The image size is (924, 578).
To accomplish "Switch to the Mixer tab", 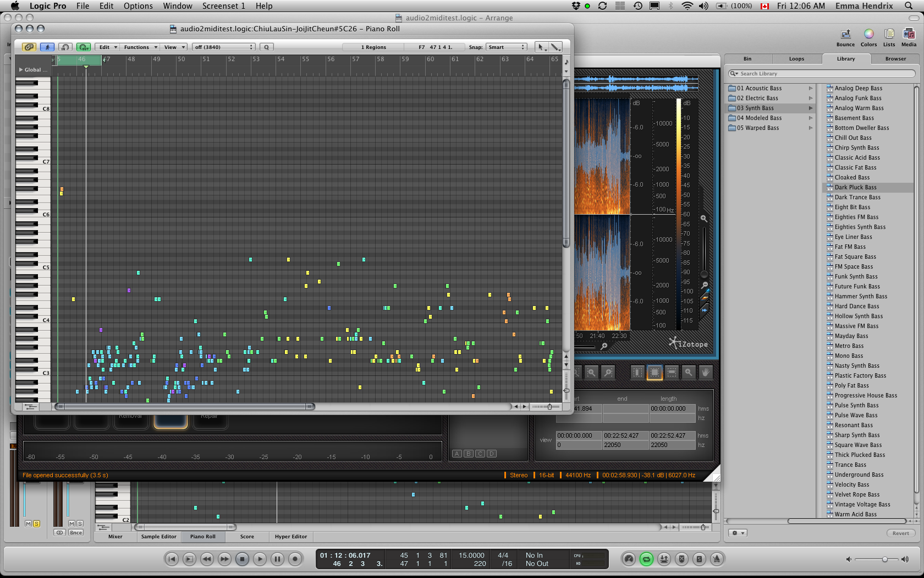I will [x=116, y=537].
